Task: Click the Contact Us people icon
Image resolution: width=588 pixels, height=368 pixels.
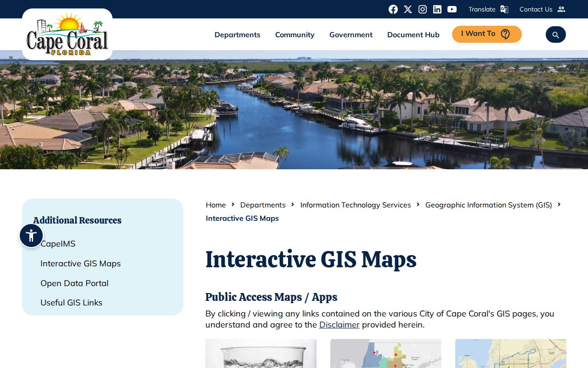Action: tap(561, 9)
